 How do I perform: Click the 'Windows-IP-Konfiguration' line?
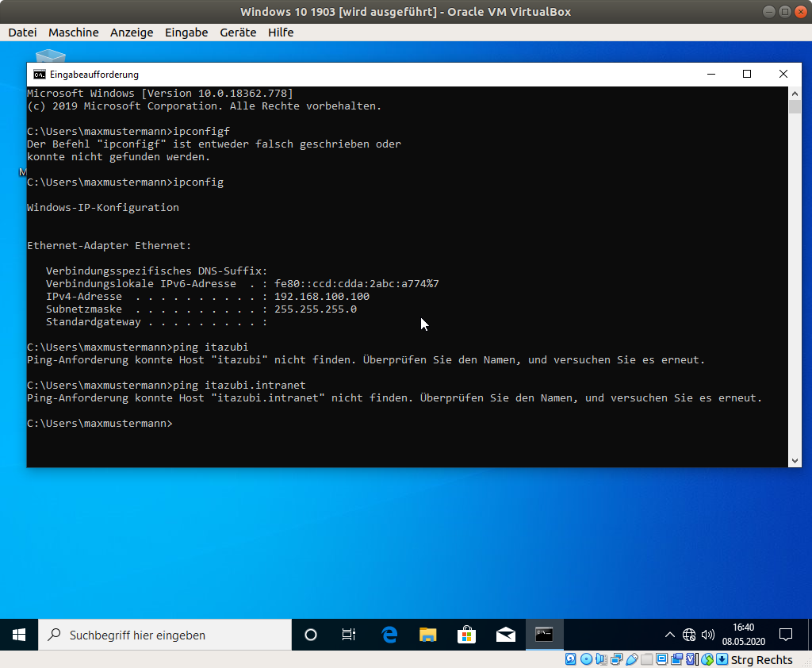click(x=103, y=207)
